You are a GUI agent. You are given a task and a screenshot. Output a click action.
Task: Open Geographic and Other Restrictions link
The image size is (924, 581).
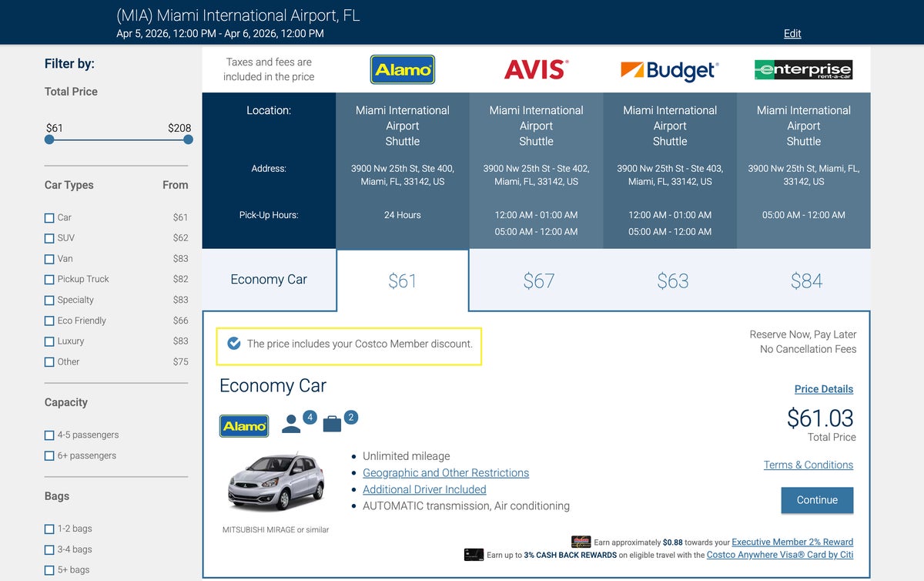tap(446, 472)
